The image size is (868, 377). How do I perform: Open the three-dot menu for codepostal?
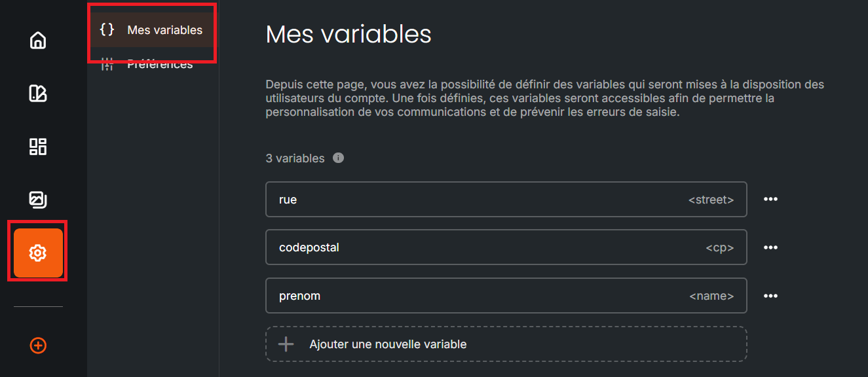pos(770,247)
